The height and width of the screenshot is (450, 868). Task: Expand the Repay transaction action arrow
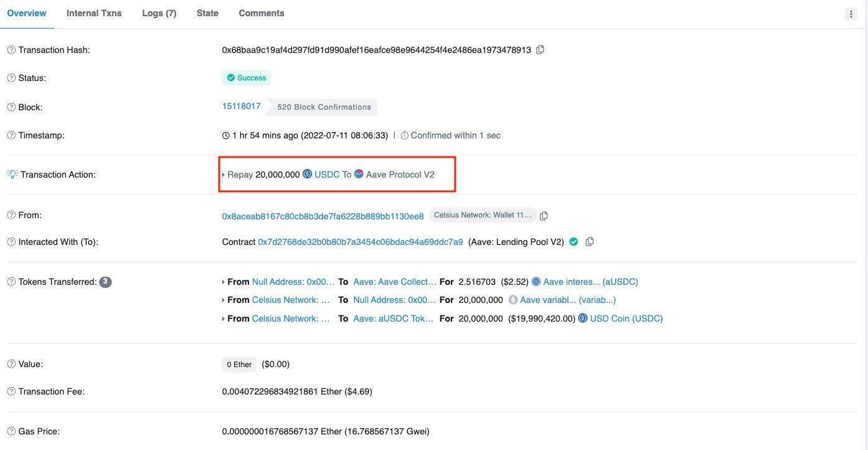(224, 175)
